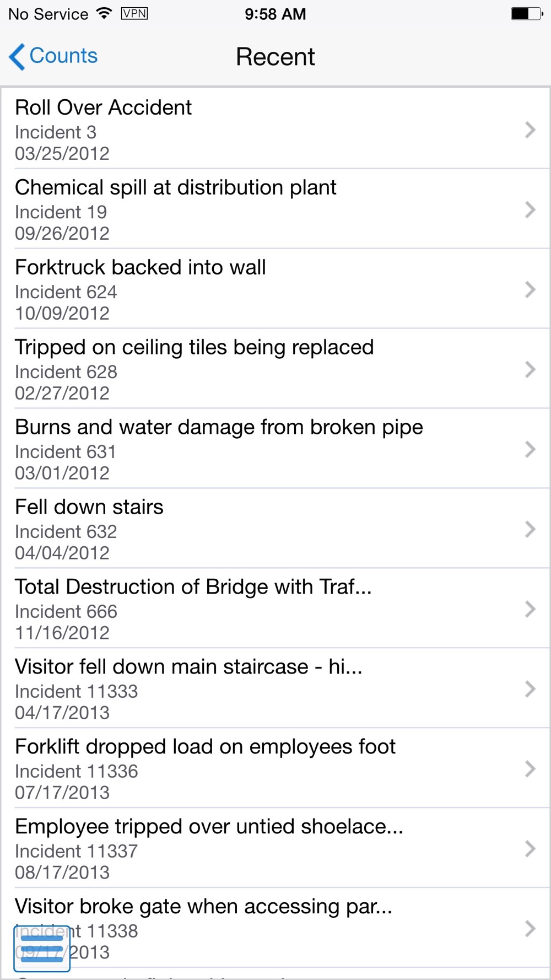Screen dimensions: 551x980
Task: Open chevron for Fell down stairs row
Action: pos(530,529)
